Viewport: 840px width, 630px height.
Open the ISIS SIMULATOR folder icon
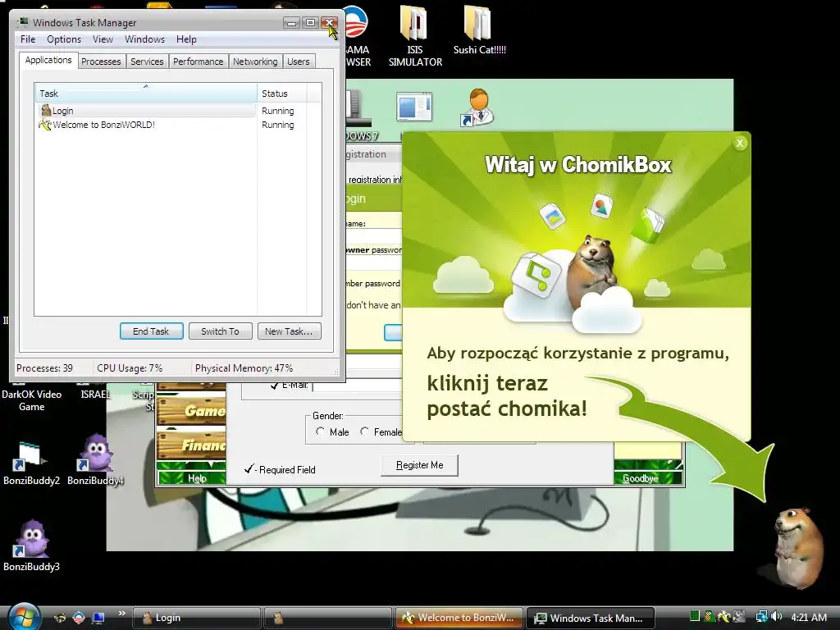[415, 34]
